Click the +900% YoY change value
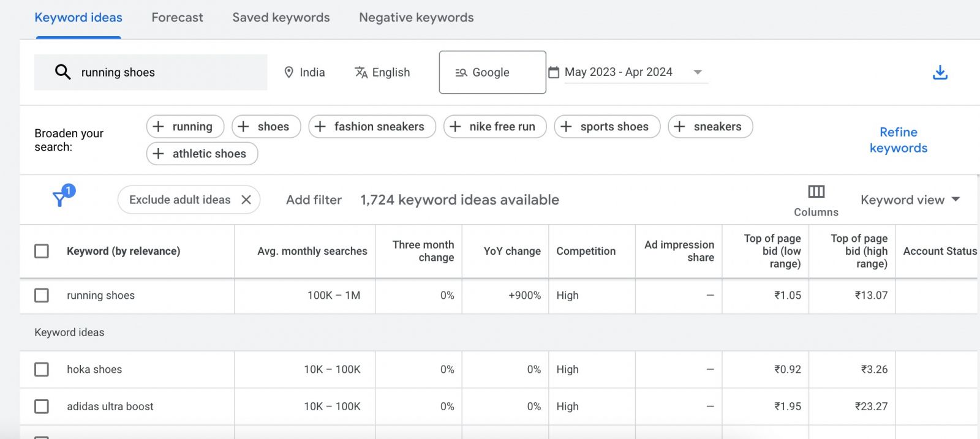Viewport: 980px width, 439px height. [x=524, y=295]
